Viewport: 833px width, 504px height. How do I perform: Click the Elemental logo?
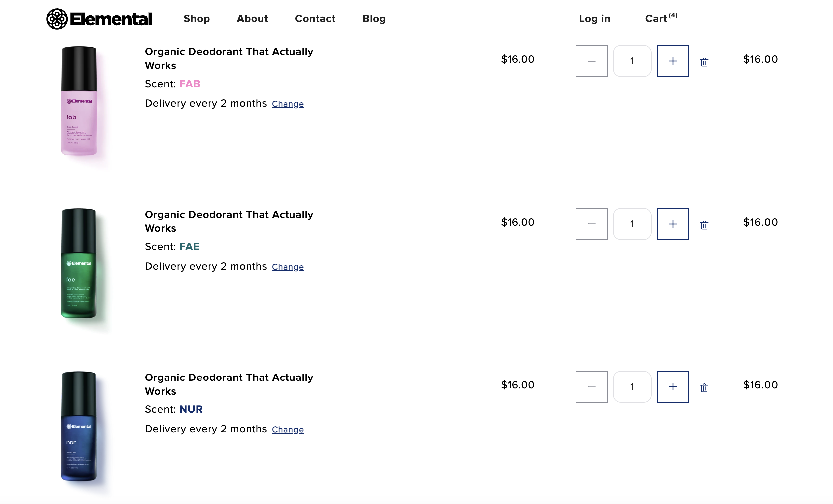100,19
